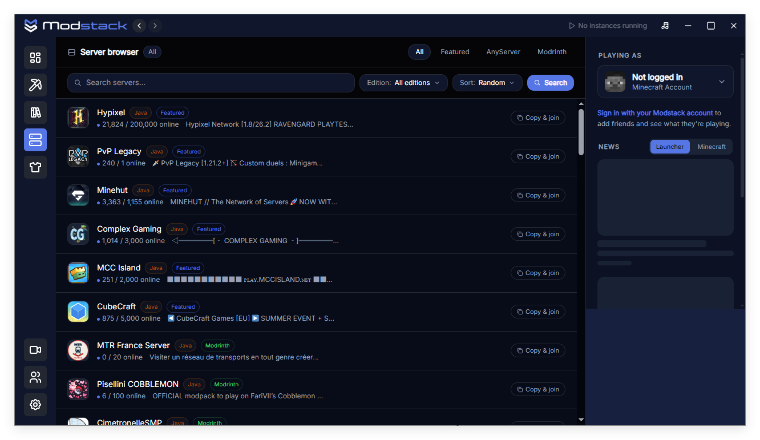Click the music note icon in title bar

(x=665, y=26)
